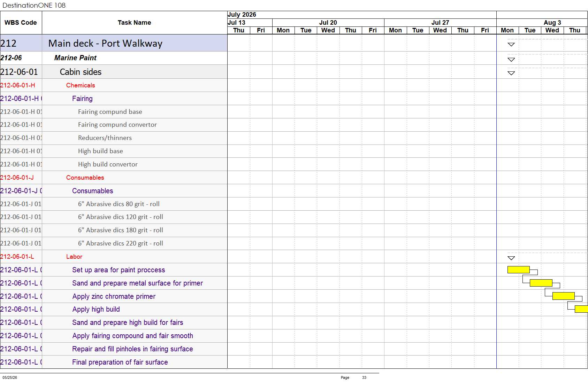Click the summary marker for Main deck row
This screenshot has height=382, width=588.
click(511, 45)
